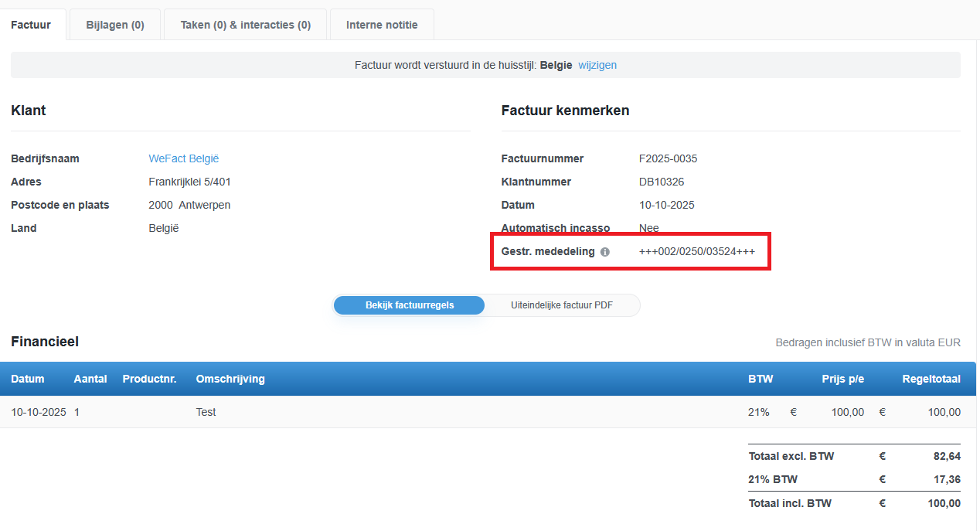Switch to the Bijlagen (0) tab
The height and width of the screenshot is (531, 980).
point(114,24)
